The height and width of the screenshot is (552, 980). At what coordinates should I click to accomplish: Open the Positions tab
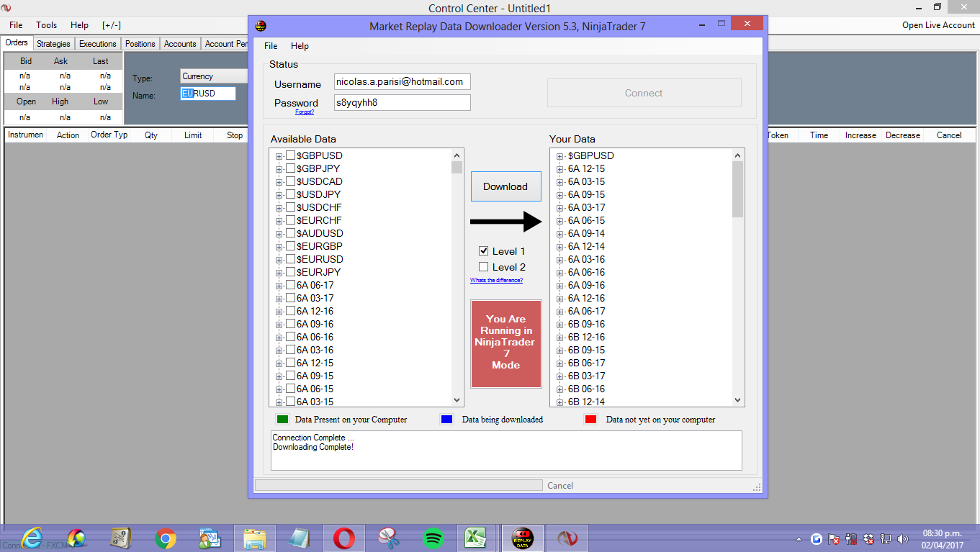coord(140,44)
